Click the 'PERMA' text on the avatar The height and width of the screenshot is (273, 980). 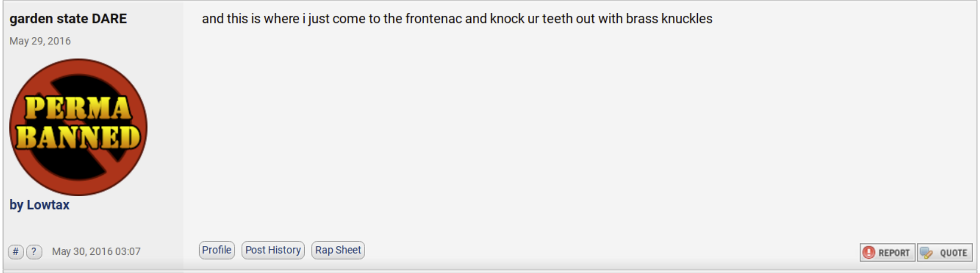click(x=78, y=108)
